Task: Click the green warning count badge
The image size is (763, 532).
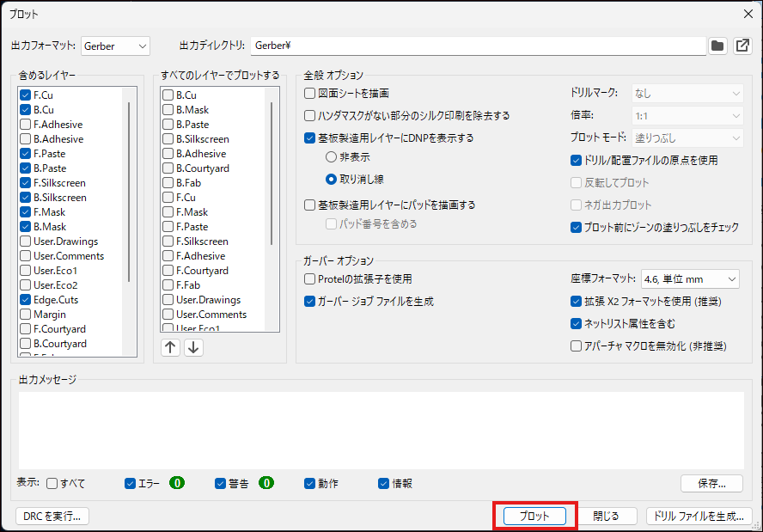Action: [266, 483]
